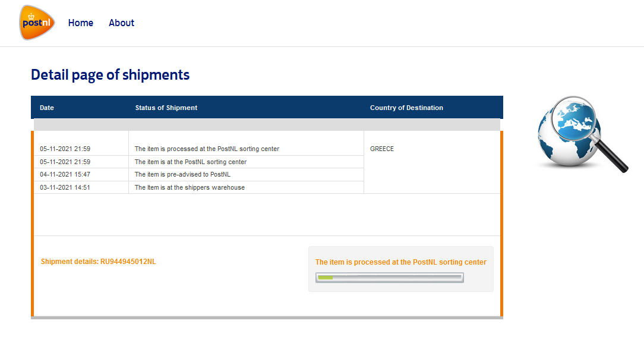This screenshot has height=355, width=644.
Task: Click 'The Item is at the shippers warehouse' status
Action: coord(190,187)
